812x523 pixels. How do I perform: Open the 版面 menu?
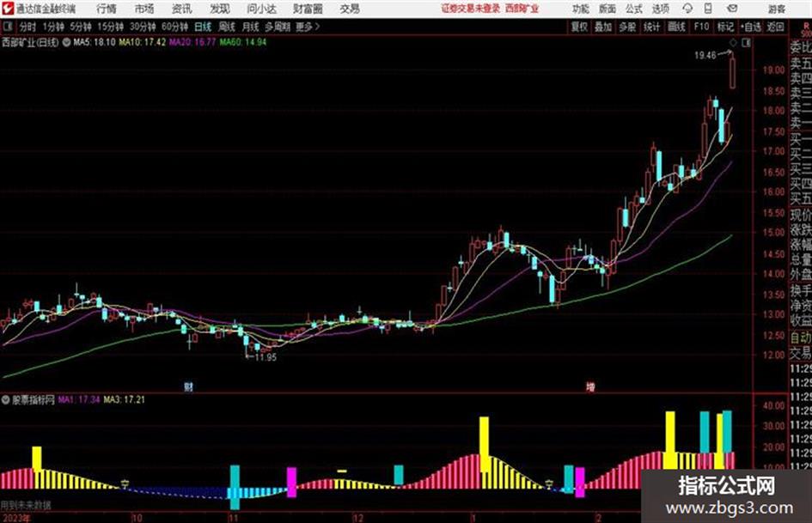tap(607, 9)
